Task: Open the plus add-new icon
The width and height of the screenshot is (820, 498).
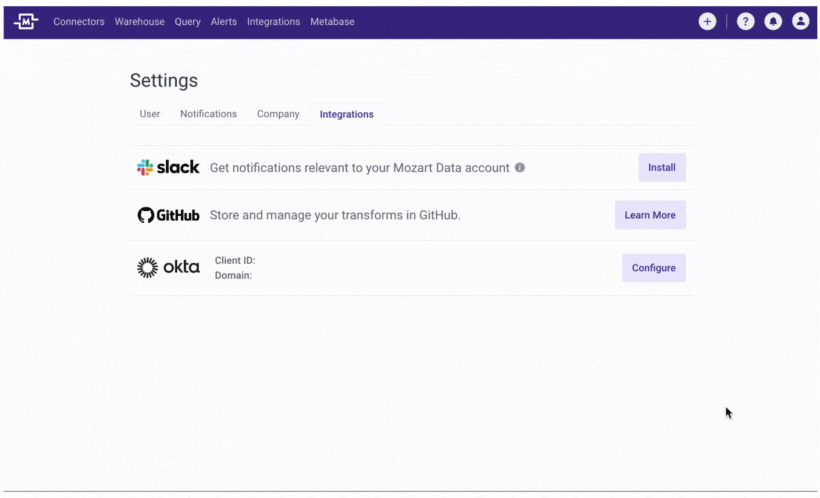Action: coord(707,21)
